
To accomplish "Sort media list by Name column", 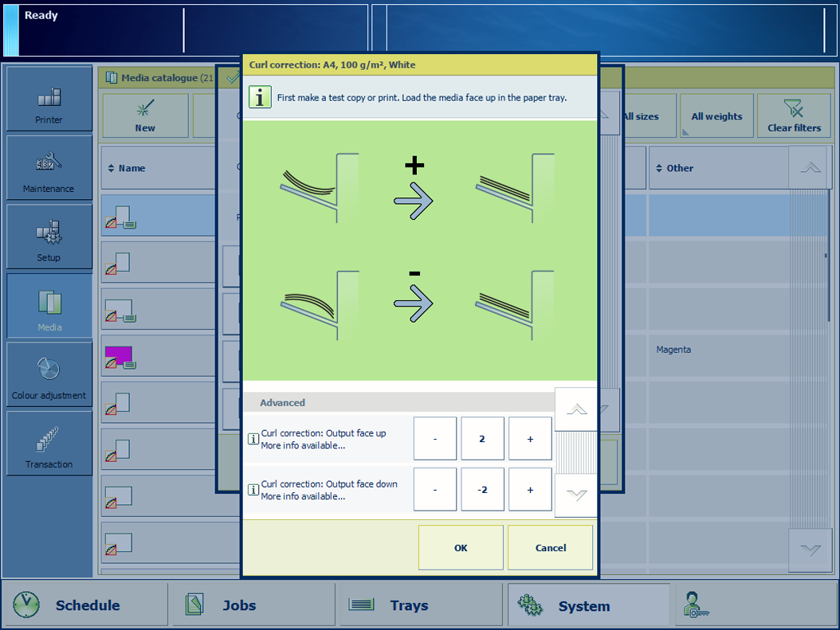I will pyautogui.click(x=128, y=168).
